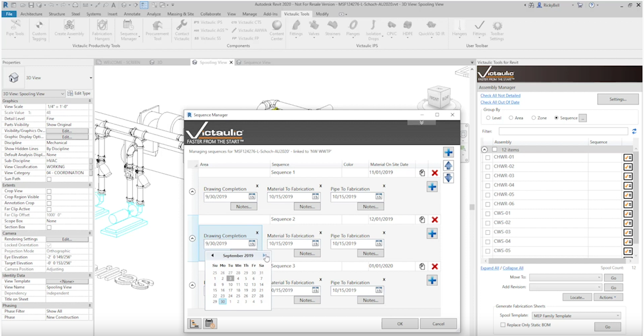
Task: Open calendar for Sequence 2 Pipe To Fabrication
Action: (378, 244)
